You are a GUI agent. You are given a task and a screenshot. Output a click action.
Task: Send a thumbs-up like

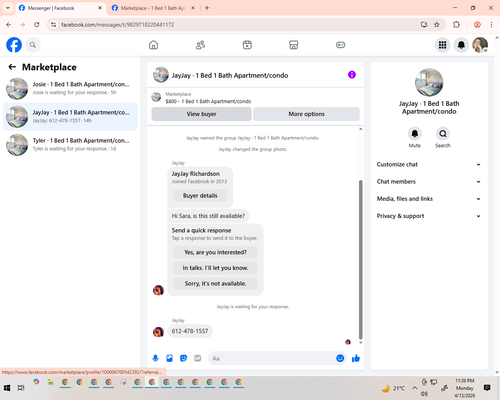(356, 358)
